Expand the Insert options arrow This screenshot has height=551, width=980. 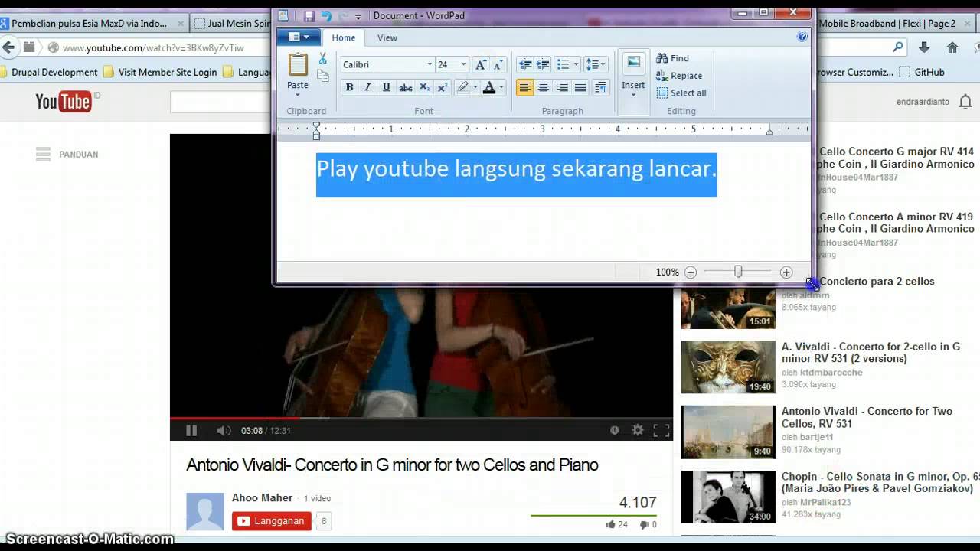633,95
